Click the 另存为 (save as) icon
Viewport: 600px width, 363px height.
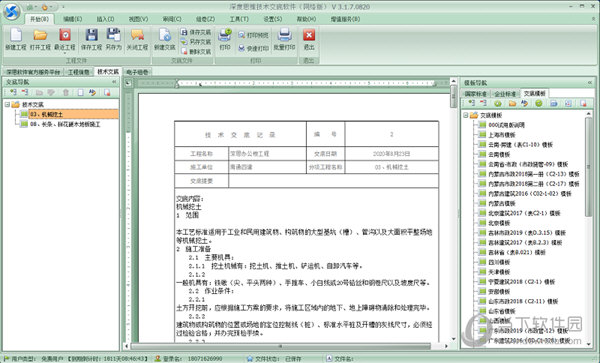point(114,35)
